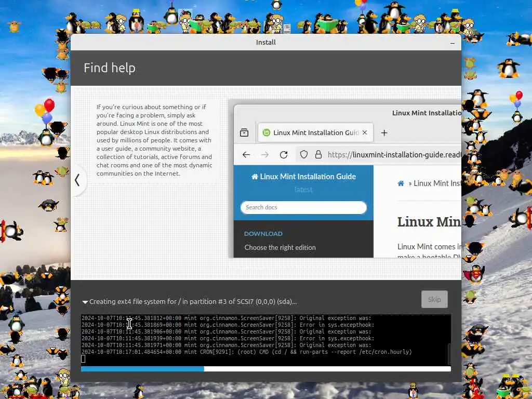Click the DOWNLOAD section label in docs sidebar
Image resolution: width=532 pixels, height=399 pixels.
[x=263, y=234]
